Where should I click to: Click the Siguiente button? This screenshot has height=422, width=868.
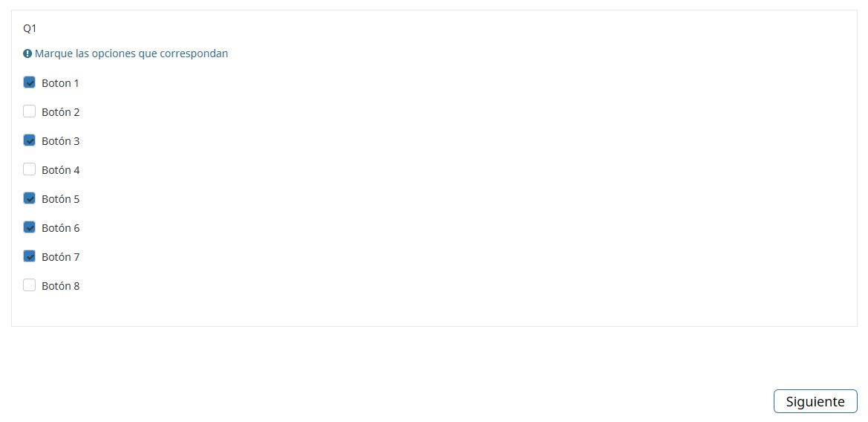click(x=815, y=401)
